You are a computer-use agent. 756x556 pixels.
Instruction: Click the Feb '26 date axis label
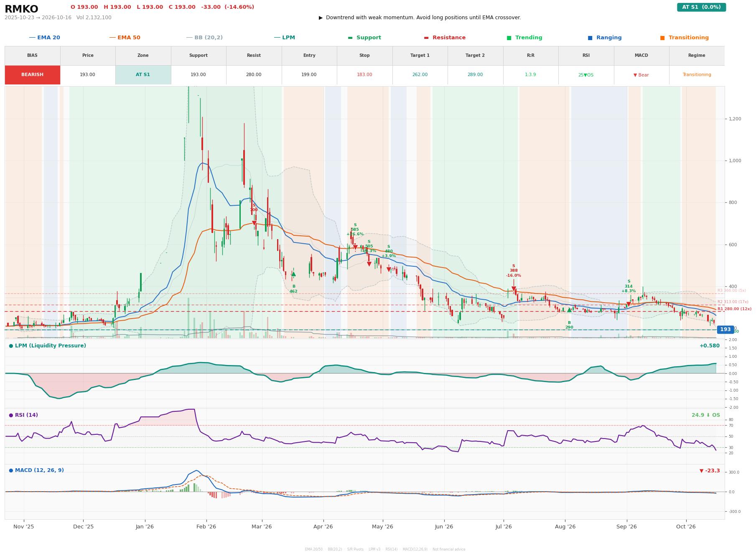[x=206, y=526]
